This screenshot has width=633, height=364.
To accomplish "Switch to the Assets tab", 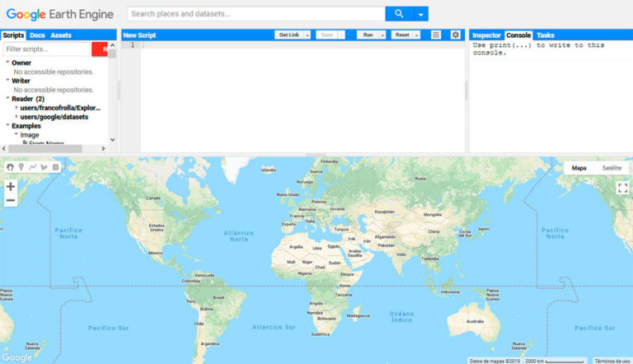I will 61,35.
